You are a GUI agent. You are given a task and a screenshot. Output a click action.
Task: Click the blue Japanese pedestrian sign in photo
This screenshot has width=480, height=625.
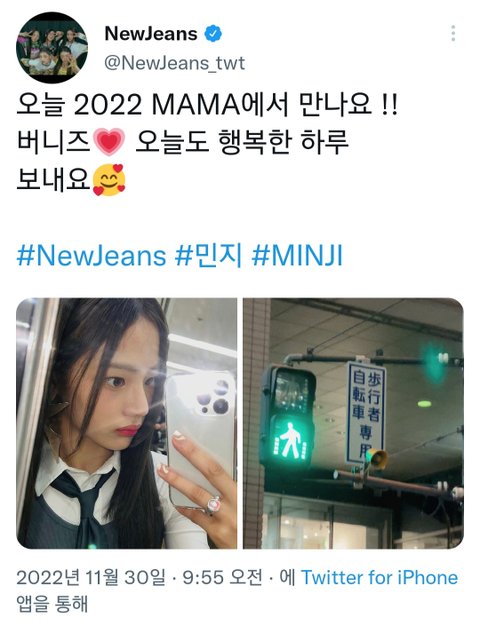coord(365,413)
